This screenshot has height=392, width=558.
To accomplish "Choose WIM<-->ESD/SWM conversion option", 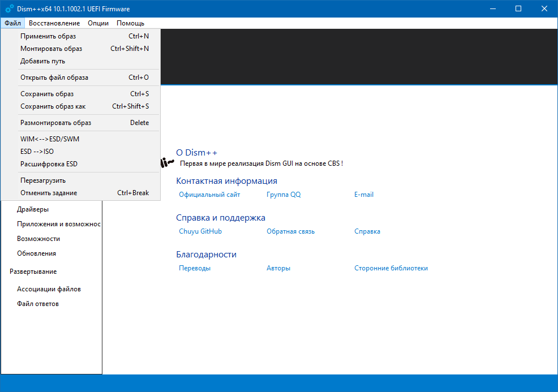I will point(50,139).
